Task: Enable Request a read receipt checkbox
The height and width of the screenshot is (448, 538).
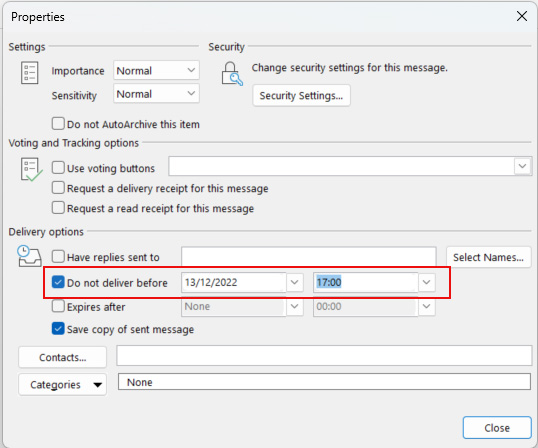Action: coord(58,208)
